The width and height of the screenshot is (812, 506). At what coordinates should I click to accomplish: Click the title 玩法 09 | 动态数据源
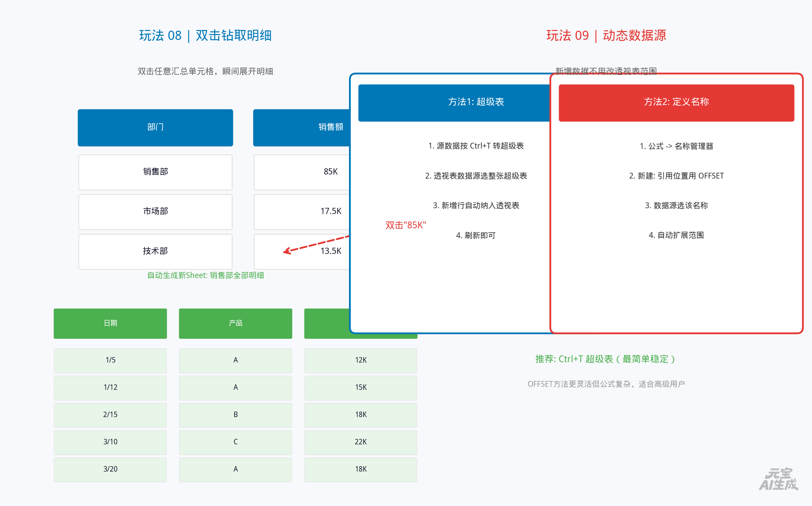(x=606, y=35)
